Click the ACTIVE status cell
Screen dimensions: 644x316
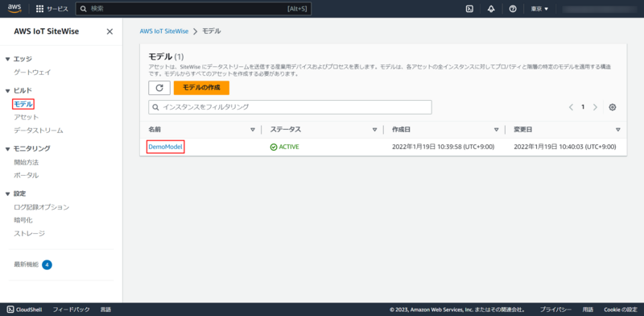(285, 147)
